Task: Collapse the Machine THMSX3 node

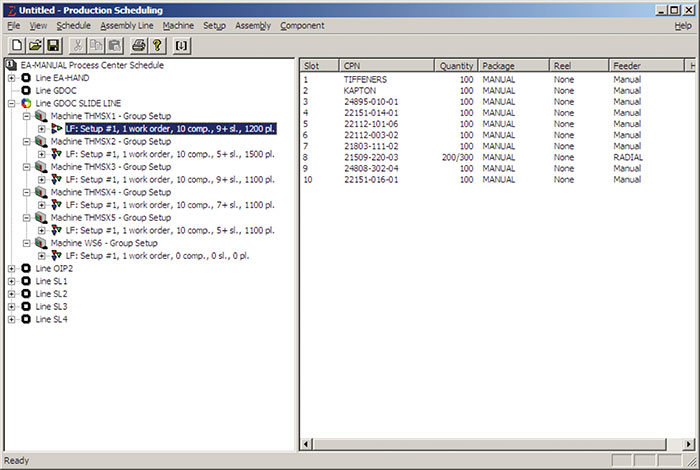Action: coord(27,167)
